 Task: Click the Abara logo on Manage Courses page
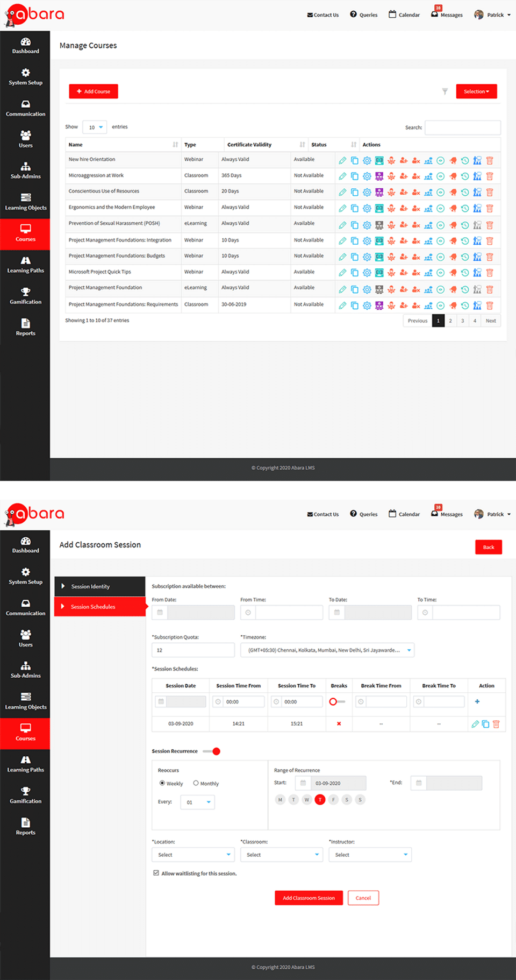pyautogui.click(x=34, y=15)
